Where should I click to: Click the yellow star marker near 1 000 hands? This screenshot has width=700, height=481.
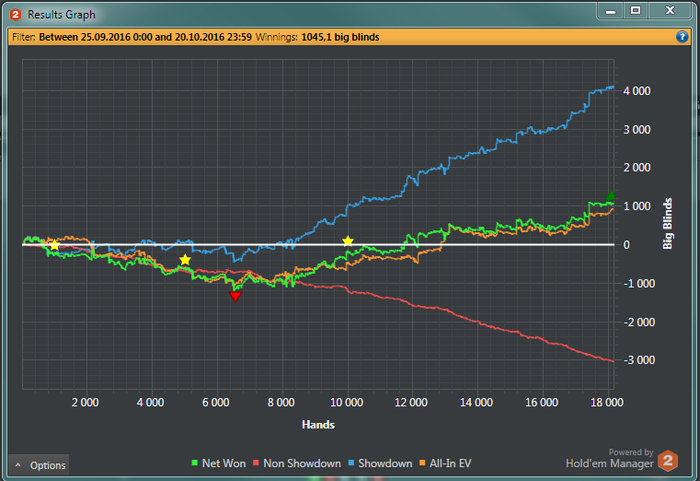[x=54, y=245]
